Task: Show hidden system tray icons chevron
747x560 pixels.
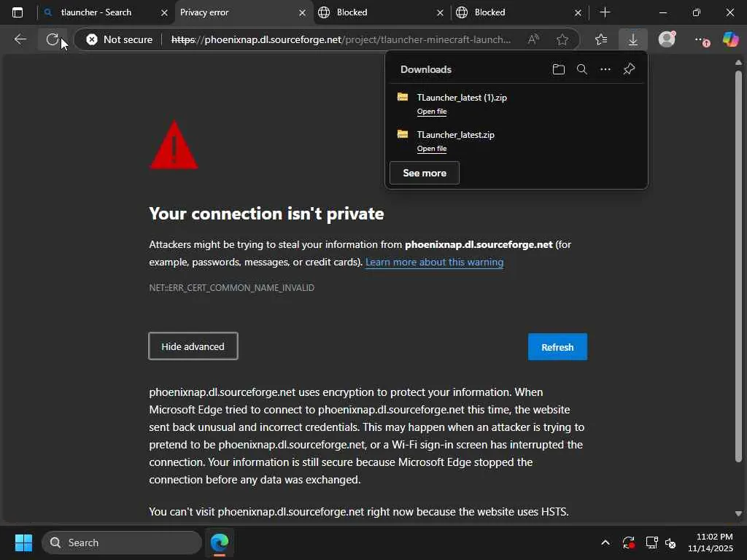Action: [605, 542]
